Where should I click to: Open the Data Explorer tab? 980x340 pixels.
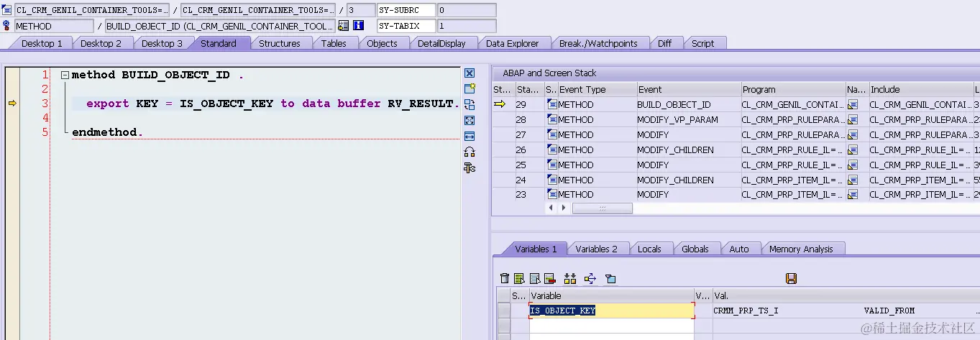(512, 43)
